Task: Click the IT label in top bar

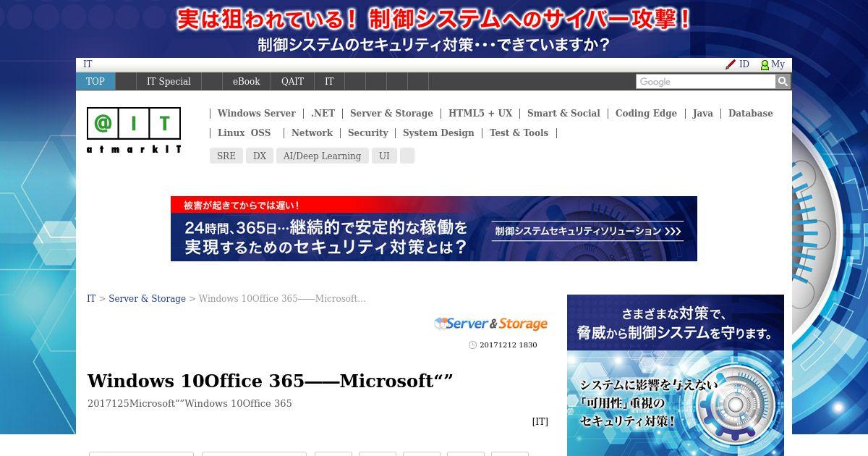Action: tap(88, 64)
